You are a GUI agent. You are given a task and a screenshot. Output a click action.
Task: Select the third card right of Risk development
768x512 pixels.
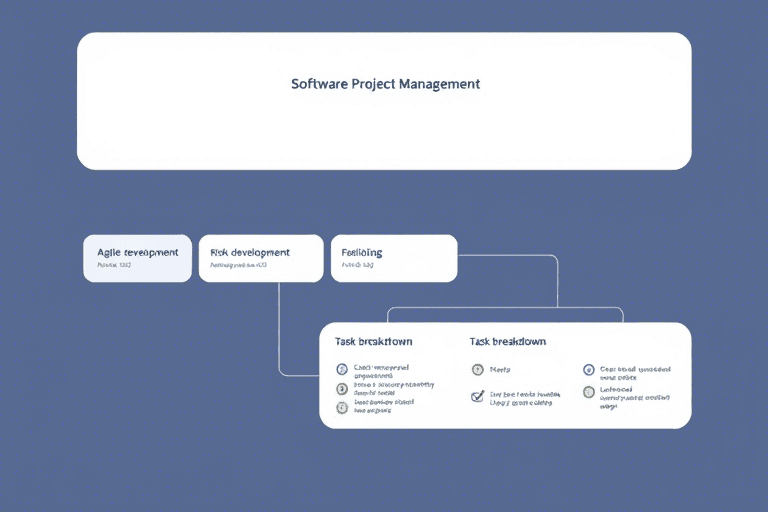tap(393, 258)
